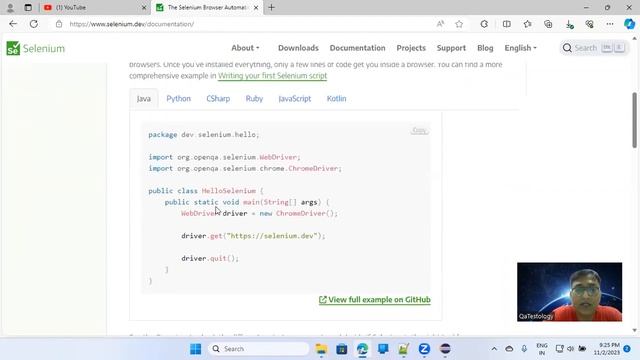Open Copilot sidebar icon
640x360 pixels.
click(x=629, y=24)
